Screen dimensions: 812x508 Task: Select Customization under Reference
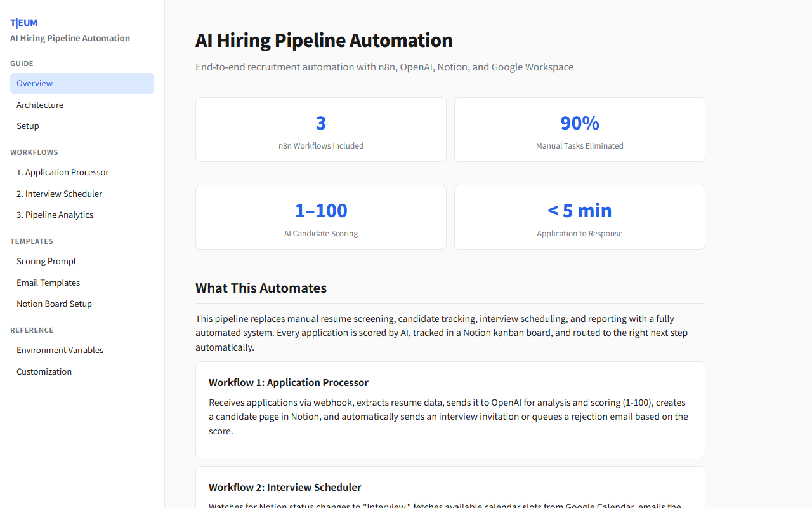44,371
